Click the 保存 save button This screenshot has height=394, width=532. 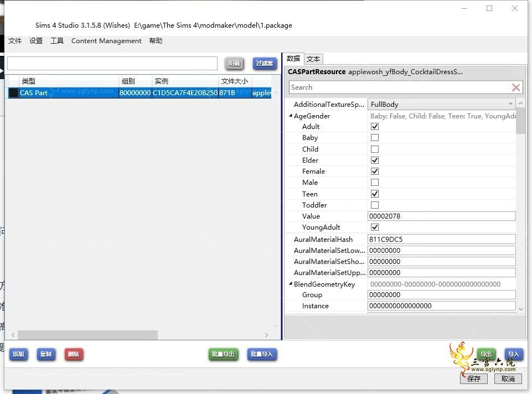click(474, 379)
